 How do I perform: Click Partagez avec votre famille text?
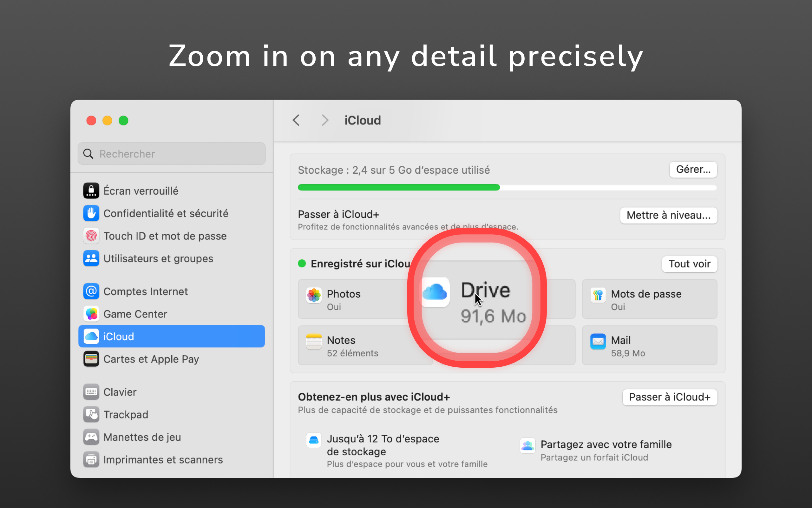click(606, 444)
